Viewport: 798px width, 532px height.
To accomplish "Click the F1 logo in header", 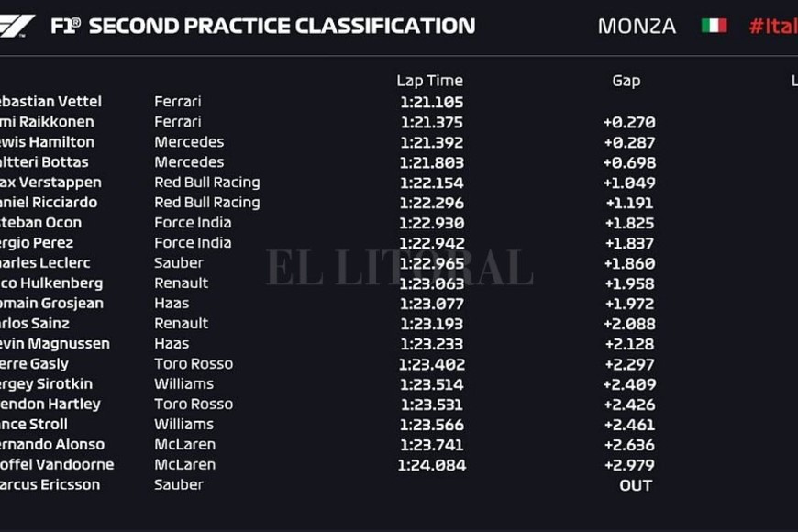I will pyautogui.click(x=17, y=26).
